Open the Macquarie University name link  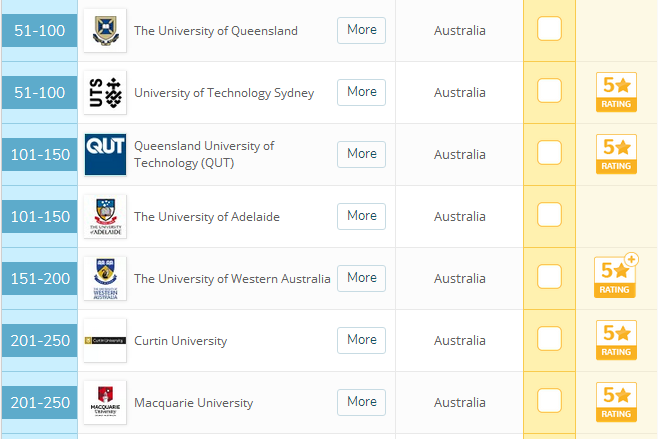[x=193, y=403]
